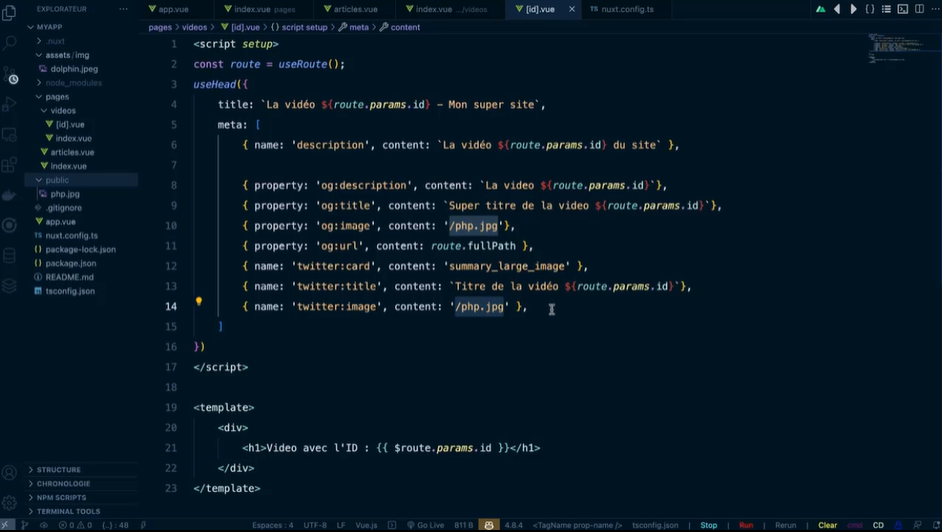
Task: Switch to the nuxt.config.ts tab
Action: [627, 9]
